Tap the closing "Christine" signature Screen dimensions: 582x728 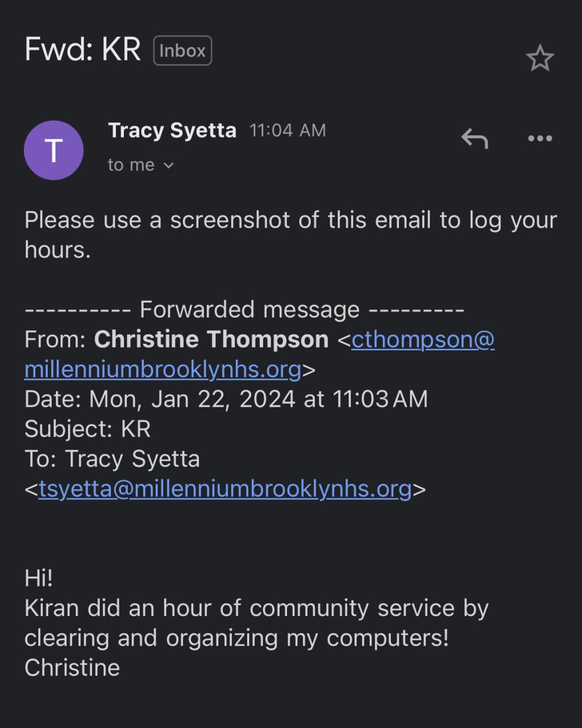coord(72,668)
